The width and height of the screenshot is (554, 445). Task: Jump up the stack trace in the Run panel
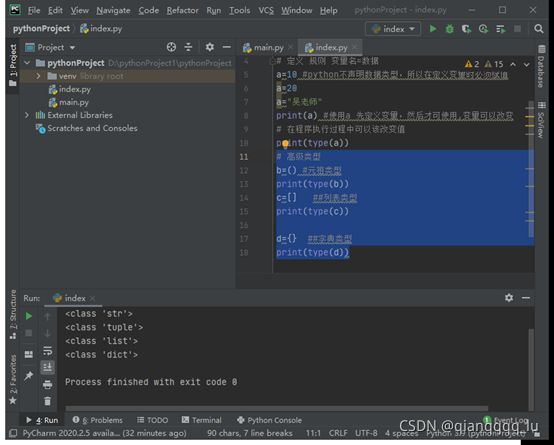click(x=47, y=316)
